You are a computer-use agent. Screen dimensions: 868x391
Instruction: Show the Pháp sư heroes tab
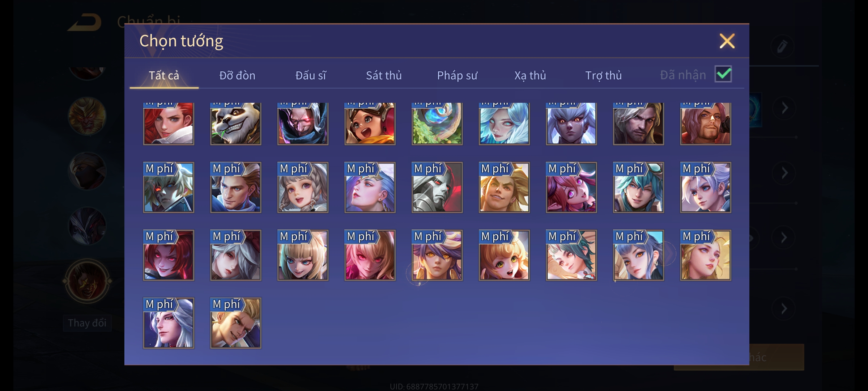coord(457,75)
